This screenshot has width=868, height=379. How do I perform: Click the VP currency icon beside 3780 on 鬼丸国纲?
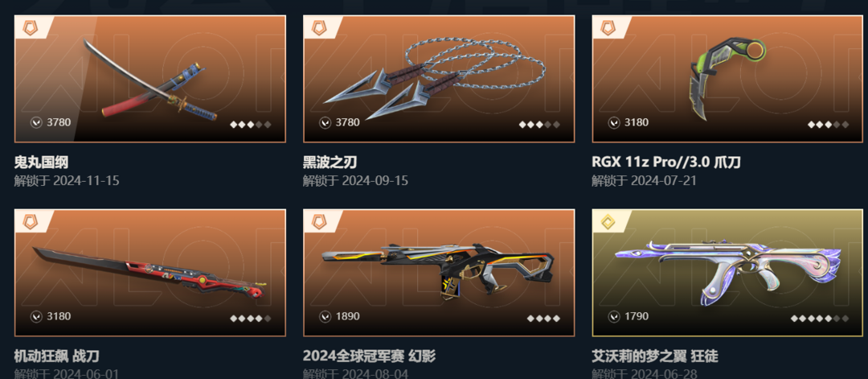pos(36,122)
